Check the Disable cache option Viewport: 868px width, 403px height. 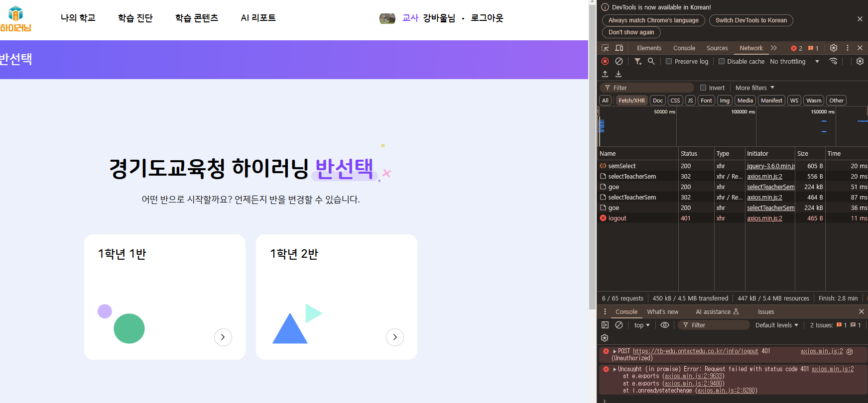click(x=721, y=61)
